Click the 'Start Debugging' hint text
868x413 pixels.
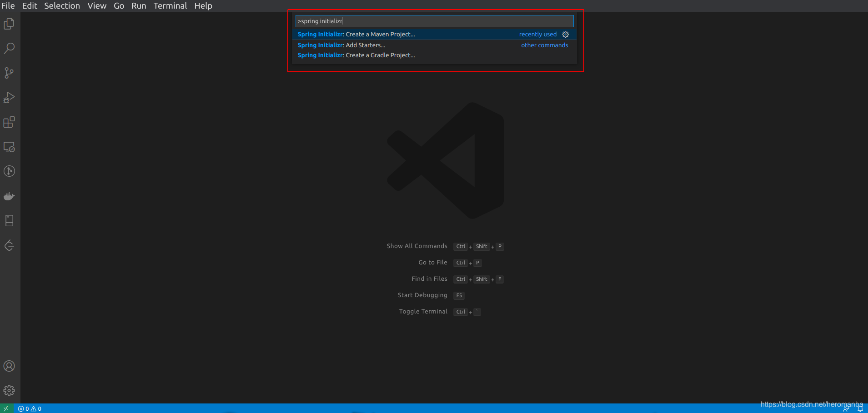422,295
